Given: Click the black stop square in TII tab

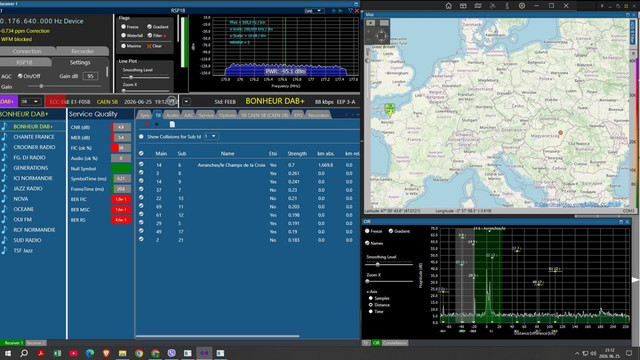Looking at the screenshot, I should click(x=157, y=124).
